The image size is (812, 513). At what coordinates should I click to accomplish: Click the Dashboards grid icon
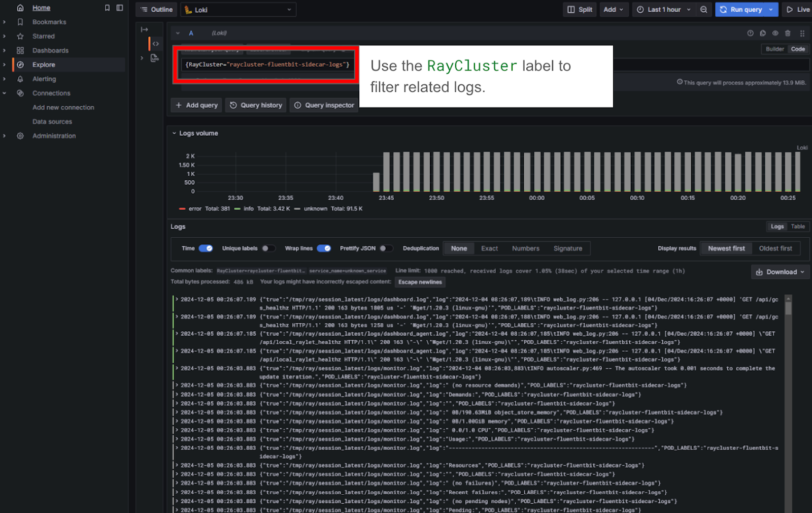20,50
